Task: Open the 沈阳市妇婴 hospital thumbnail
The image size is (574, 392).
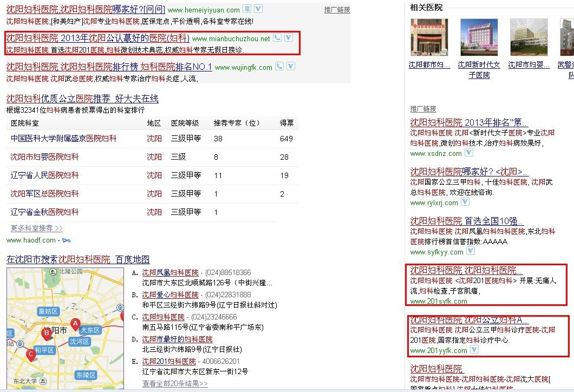Action: coord(529,36)
